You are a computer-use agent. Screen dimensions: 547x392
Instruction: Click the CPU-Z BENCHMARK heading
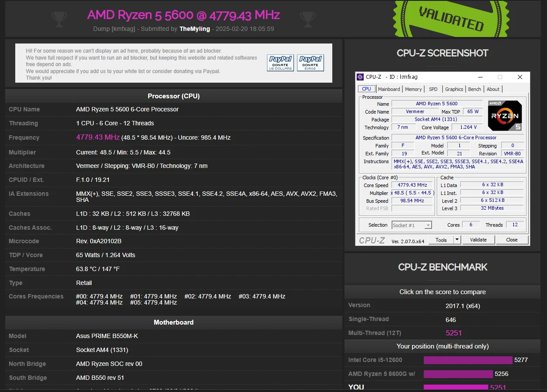(x=442, y=267)
